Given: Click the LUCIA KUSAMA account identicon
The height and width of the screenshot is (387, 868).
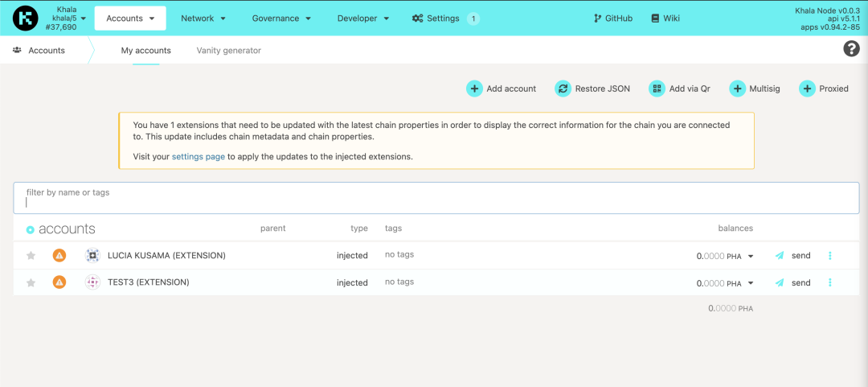Looking at the screenshot, I should pyautogui.click(x=92, y=256).
